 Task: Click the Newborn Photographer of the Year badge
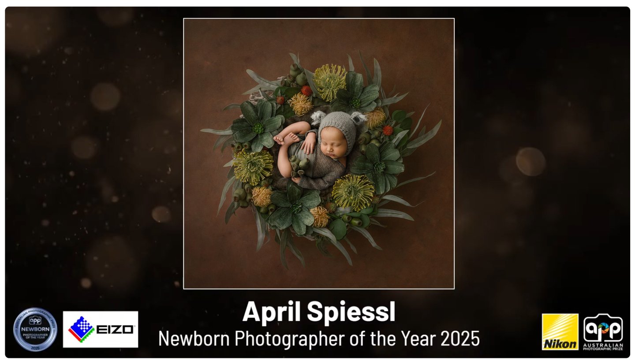click(35, 329)
